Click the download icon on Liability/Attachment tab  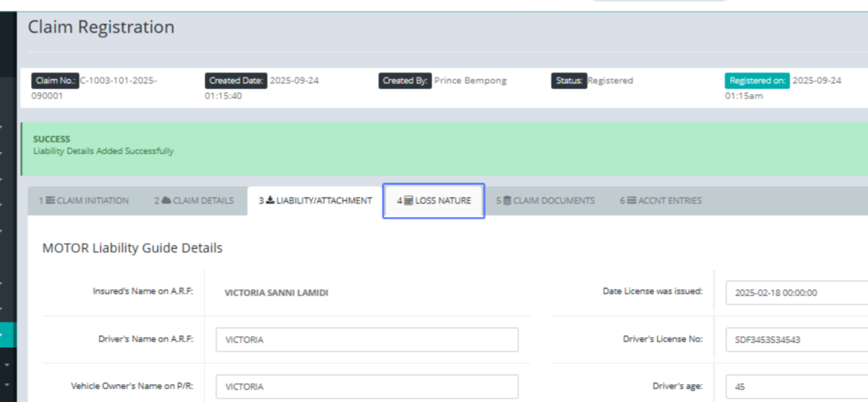[x=271, y=201]
